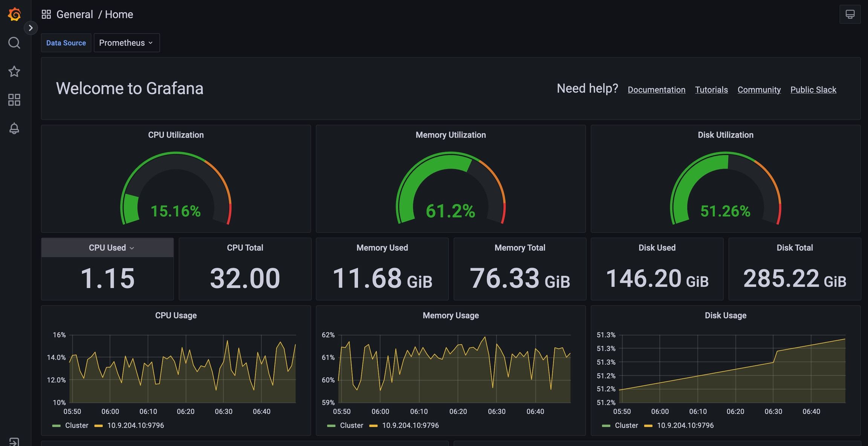Viewport: 868px width, 446px height.
Task: Click the Grafana logo icon
Action: [14, 15]
